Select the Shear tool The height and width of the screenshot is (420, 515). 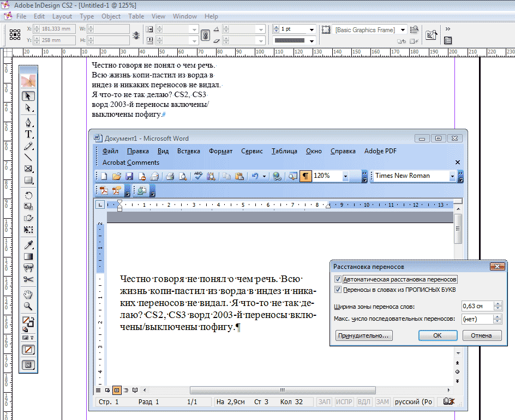[28, 218]
